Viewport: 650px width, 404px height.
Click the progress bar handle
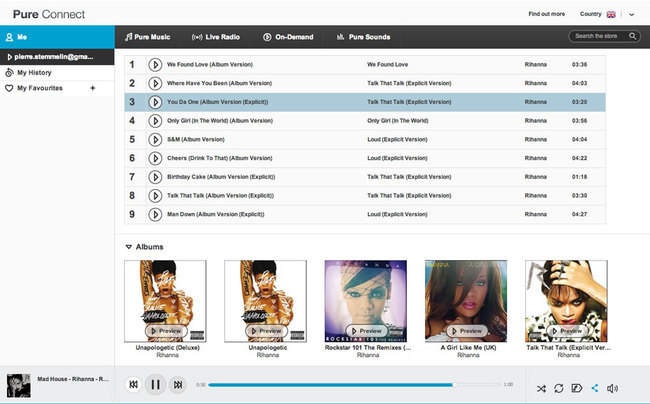(455, 385)
